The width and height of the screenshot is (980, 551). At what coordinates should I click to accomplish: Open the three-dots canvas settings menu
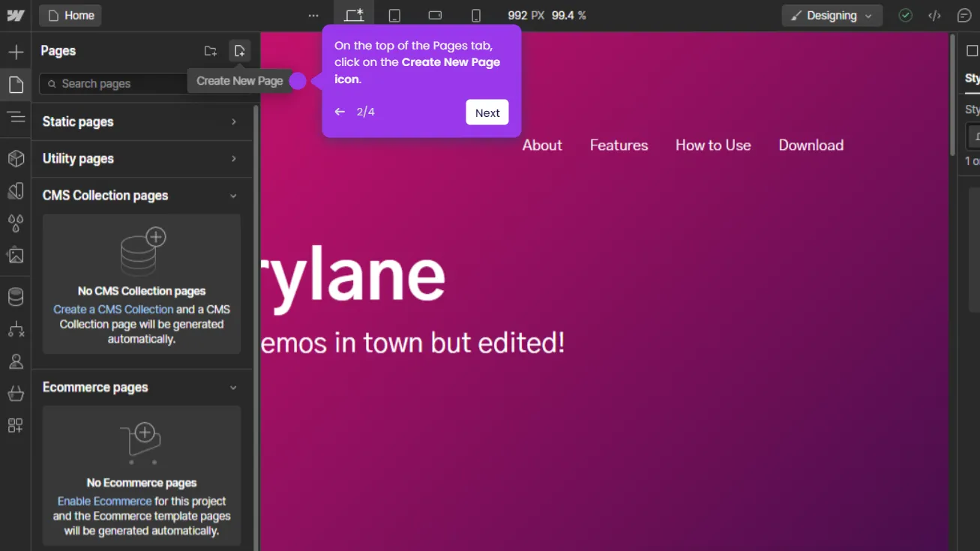point(313,15)
